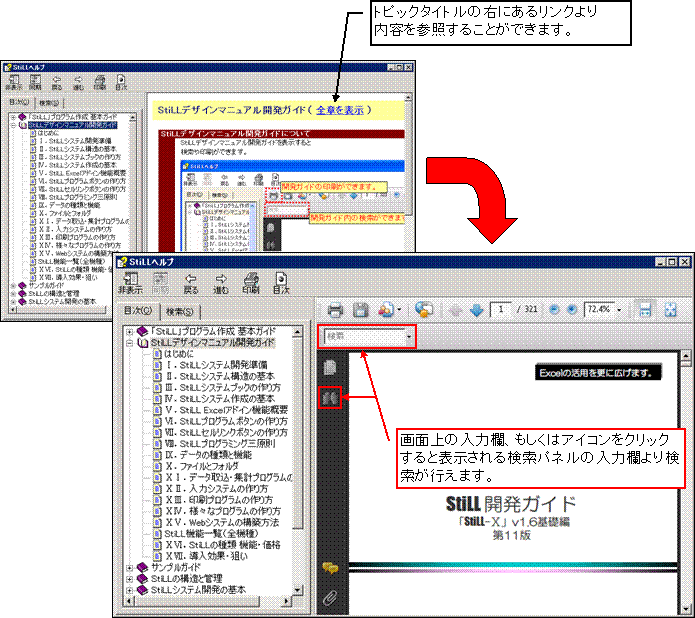Click 検索 text field in PDF viewer
Image resolution: width=695 pixels, height=618 pixels.
[363, 336]
